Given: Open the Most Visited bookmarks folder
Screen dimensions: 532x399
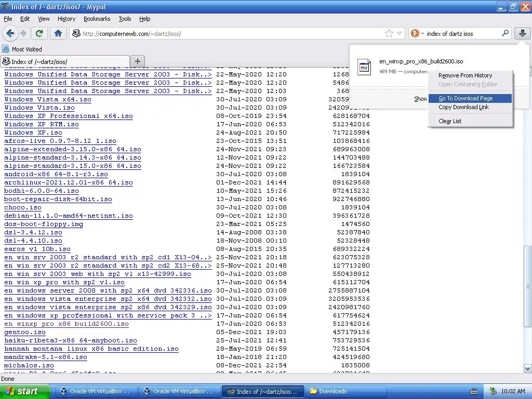Looking at the screenshot, I should (22, 49).
